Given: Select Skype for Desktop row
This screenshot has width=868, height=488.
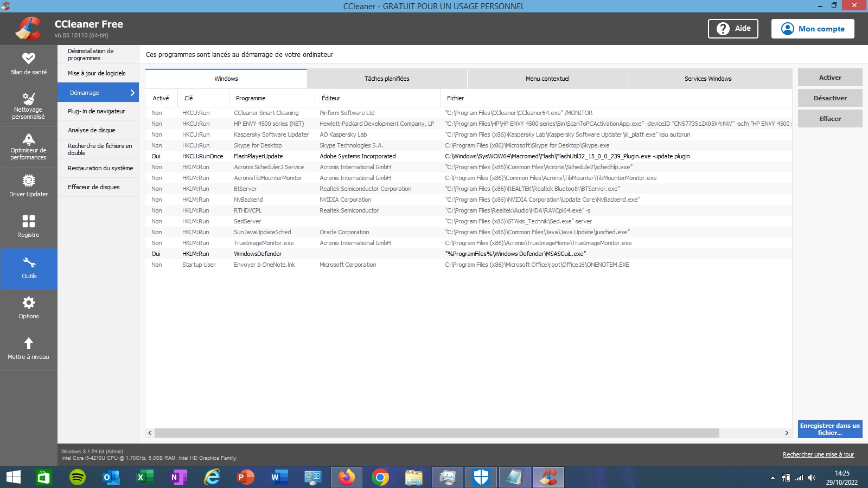Looking at the screenshot, I should [469, 145].
